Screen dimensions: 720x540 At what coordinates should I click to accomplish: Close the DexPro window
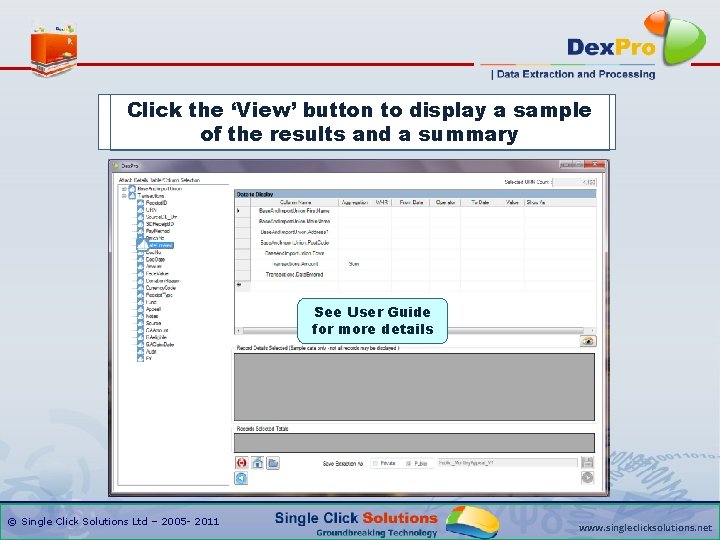(x=595, y=164)
